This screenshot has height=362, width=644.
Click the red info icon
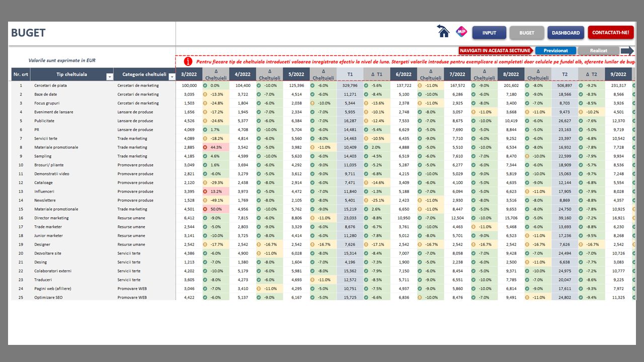188,61
